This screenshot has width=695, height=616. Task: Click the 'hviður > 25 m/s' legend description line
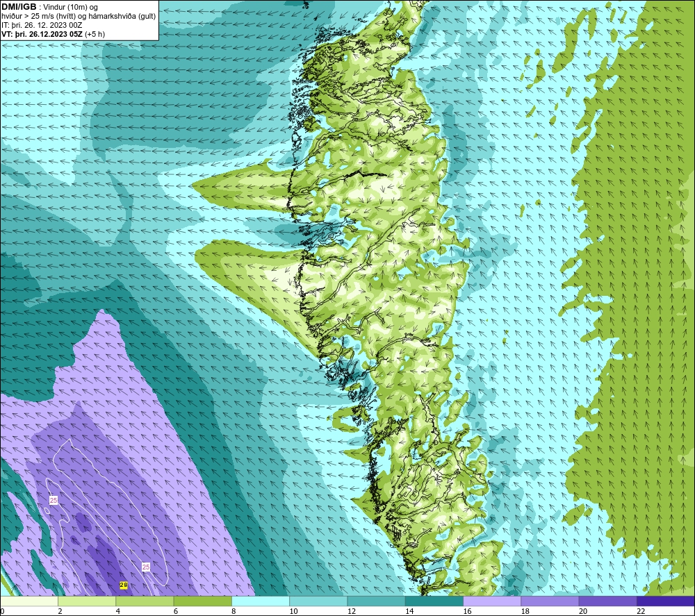click(x=79, y=17)
